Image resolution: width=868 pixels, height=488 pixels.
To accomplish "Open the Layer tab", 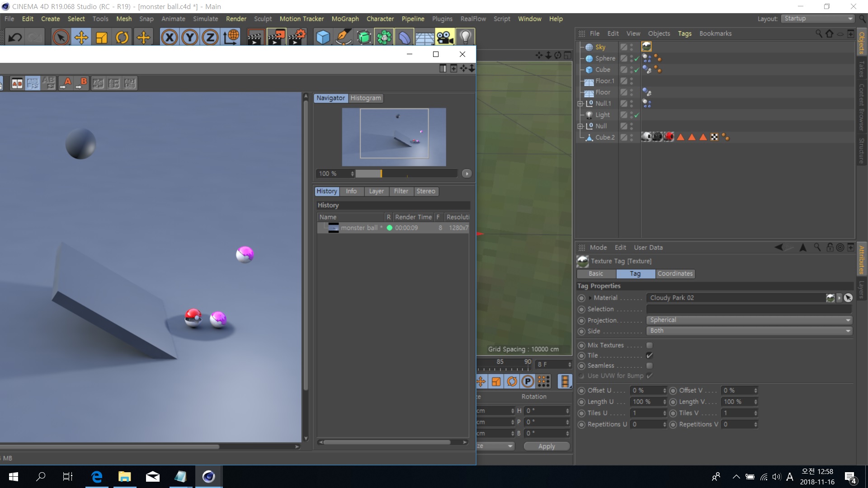I will (x=376, y=191).
